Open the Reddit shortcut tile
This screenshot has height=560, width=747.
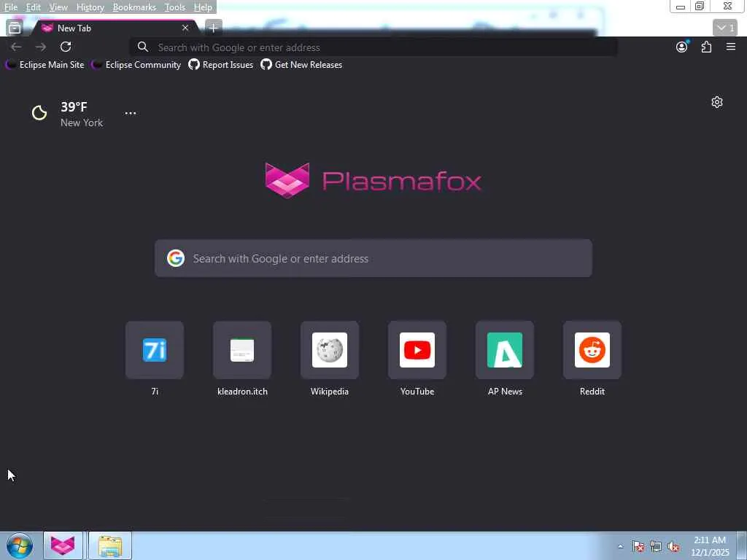[592, 351]
